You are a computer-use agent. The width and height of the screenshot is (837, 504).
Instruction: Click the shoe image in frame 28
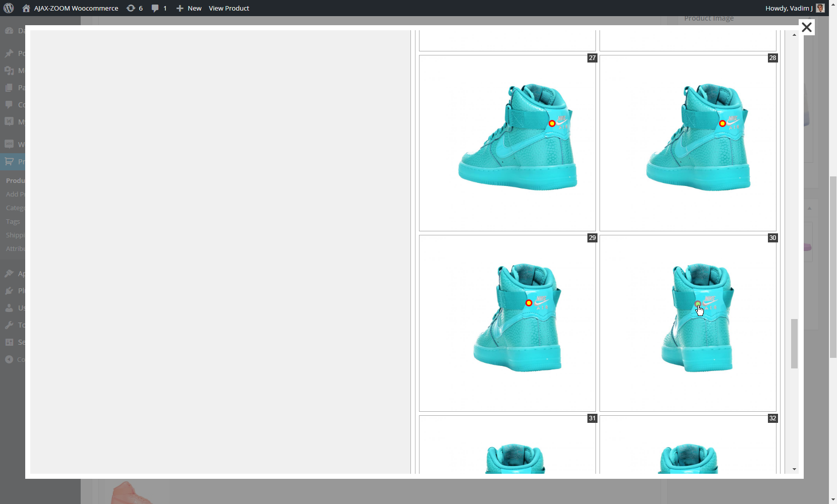[x=698, y=137]
